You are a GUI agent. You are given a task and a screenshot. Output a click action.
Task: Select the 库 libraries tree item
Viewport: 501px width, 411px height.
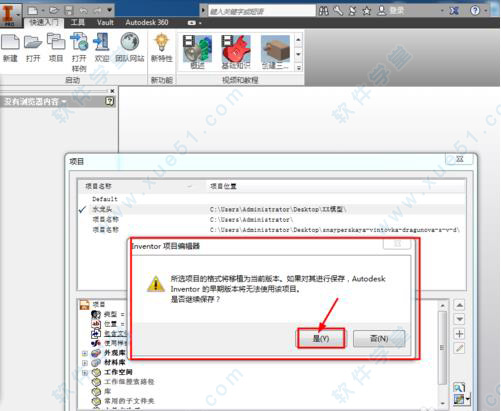point(107,391)
